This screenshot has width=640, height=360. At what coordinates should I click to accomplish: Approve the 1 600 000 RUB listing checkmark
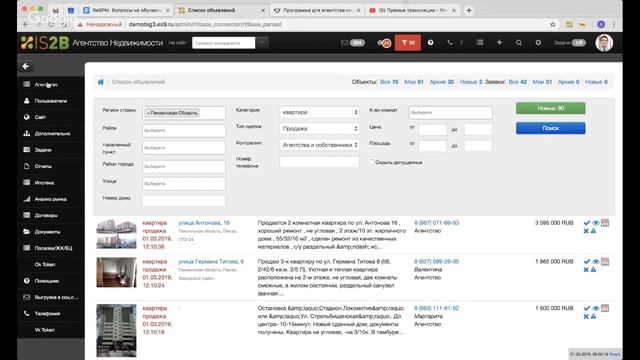tap(587, 309)
